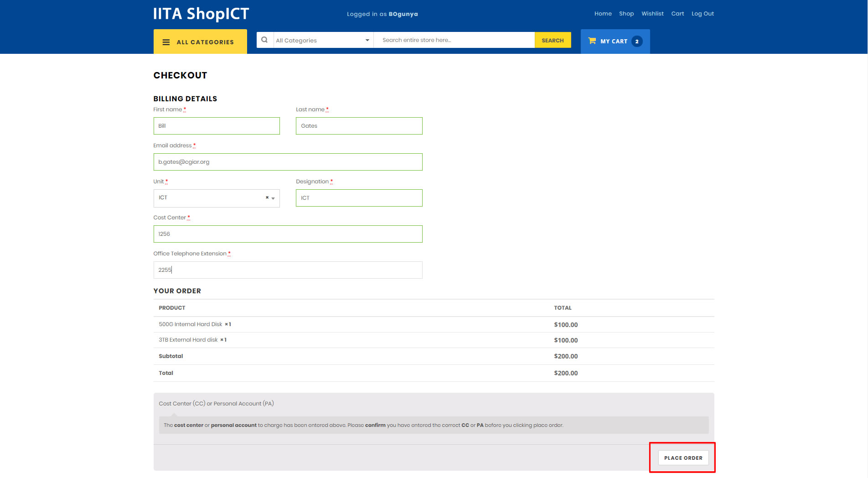Viewport: 868px width, 478px height.
Task: Click the Subtotal label
Action: click(x=170, y=356)
